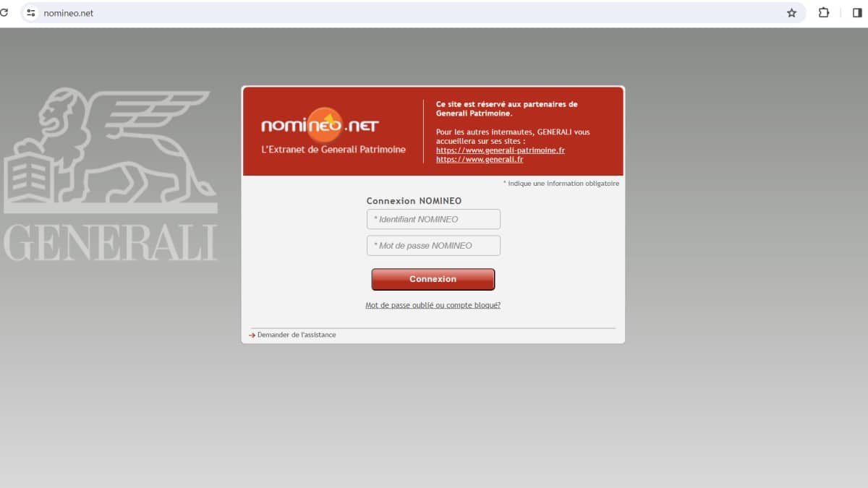Image resolution: width=868 pixels, height=488 pixels.
Task: Visit the generali-patrimoine.fr link
Action: coord(500,150)
